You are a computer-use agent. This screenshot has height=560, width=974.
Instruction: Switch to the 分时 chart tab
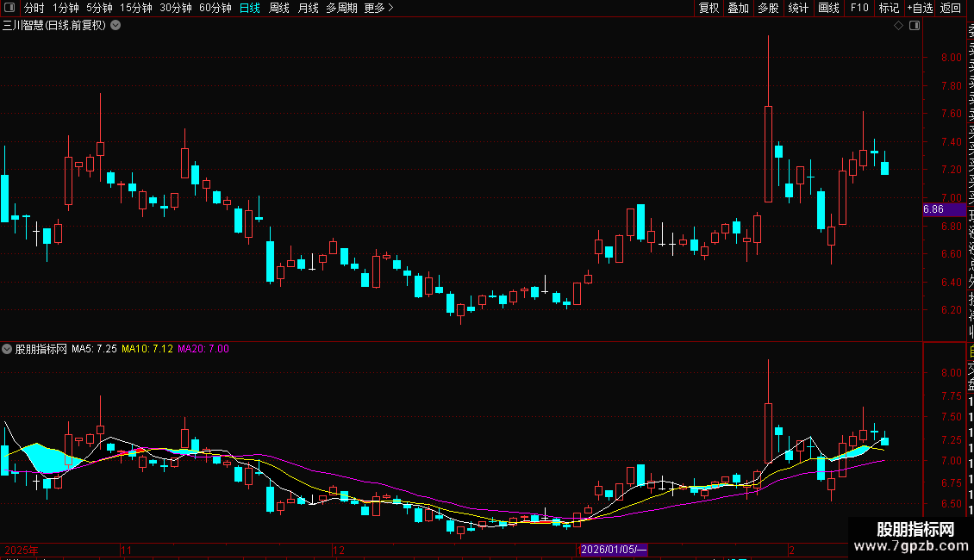click(x=34, y=8)
